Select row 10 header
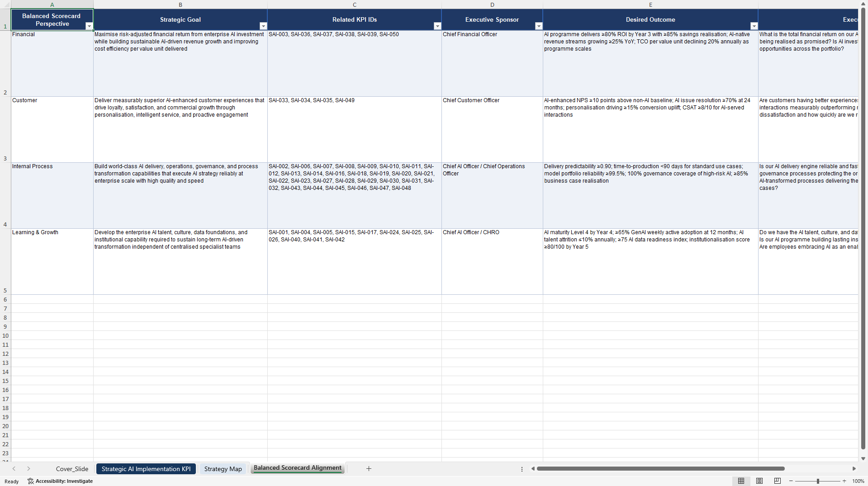Viewport: 868px width, 486px height. coord(5,335)
